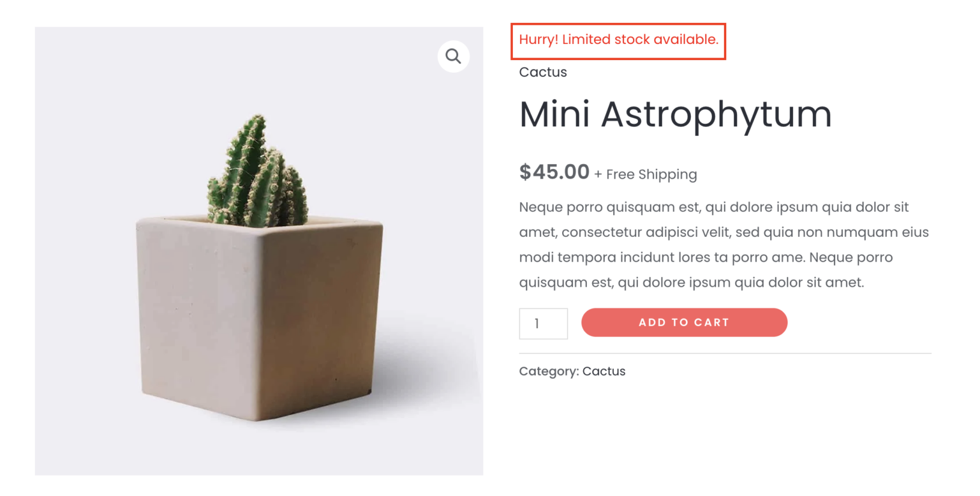
Task: Open the Cactus category link at bottom
Action: (604, 371)
